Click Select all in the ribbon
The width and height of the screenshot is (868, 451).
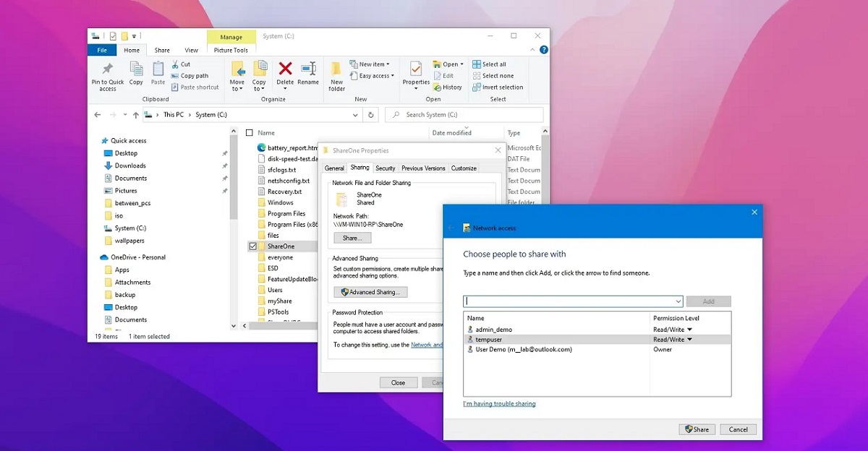[489, 64]
